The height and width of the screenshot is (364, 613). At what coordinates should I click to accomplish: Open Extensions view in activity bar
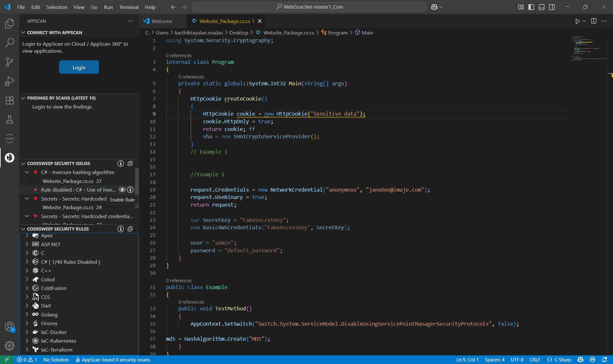[10, 100]
